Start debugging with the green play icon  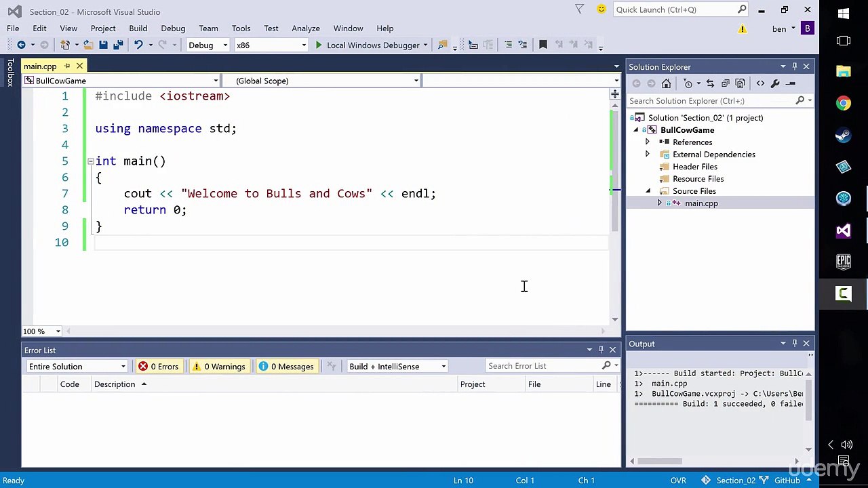319,45
